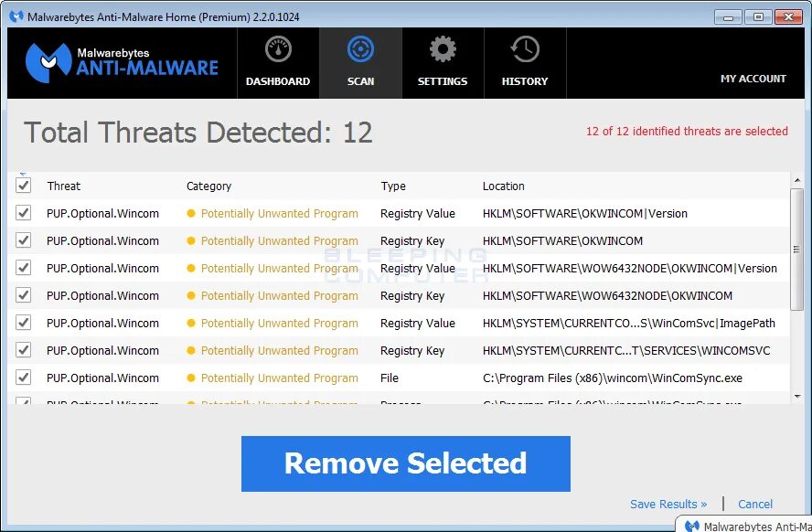Open the Malwarebytes taskbar notification icon
Screen dimensions: 812x532
692,527
